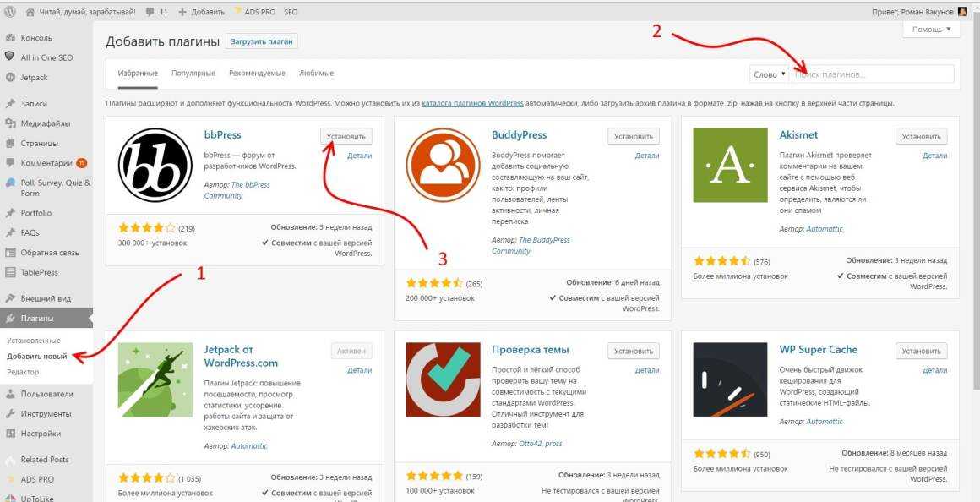Install the WP Super Cache plugin
The height and width of the screenshot is (502, 980).
click(921, 352)
